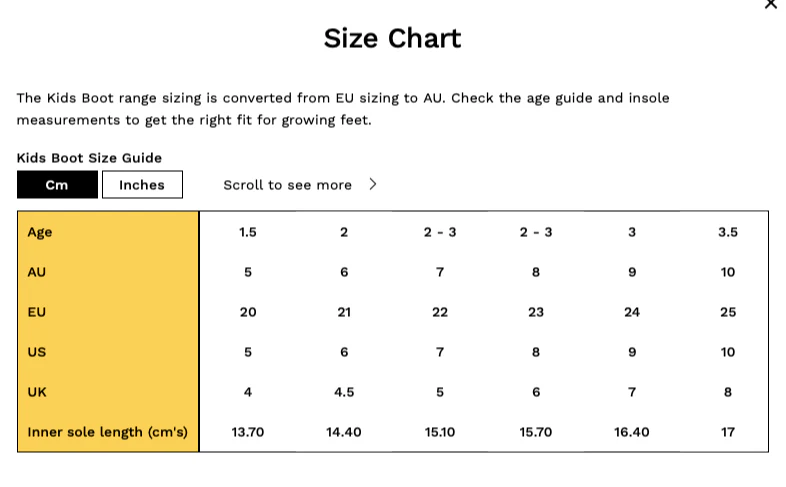786x487 pixels.
Task: Switch measurements to Inches
Action: tap(142, 185)
